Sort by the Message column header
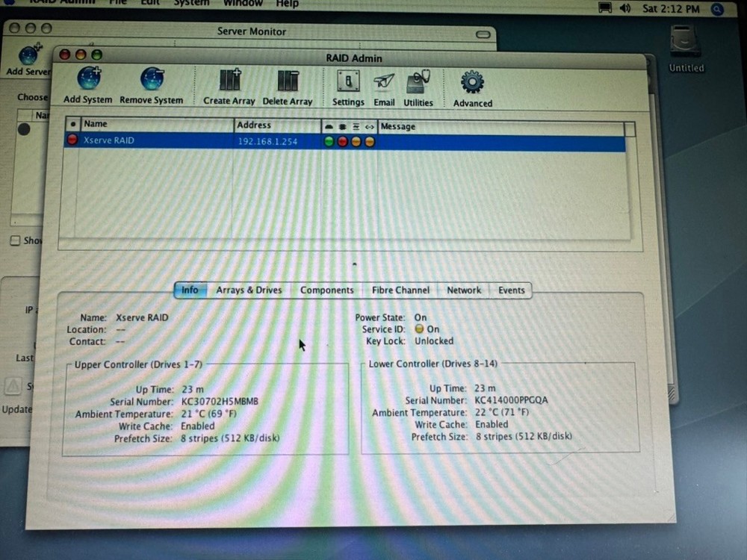This screenshot has width=747, height=560. pyautogui.click(x=500, y=127)
